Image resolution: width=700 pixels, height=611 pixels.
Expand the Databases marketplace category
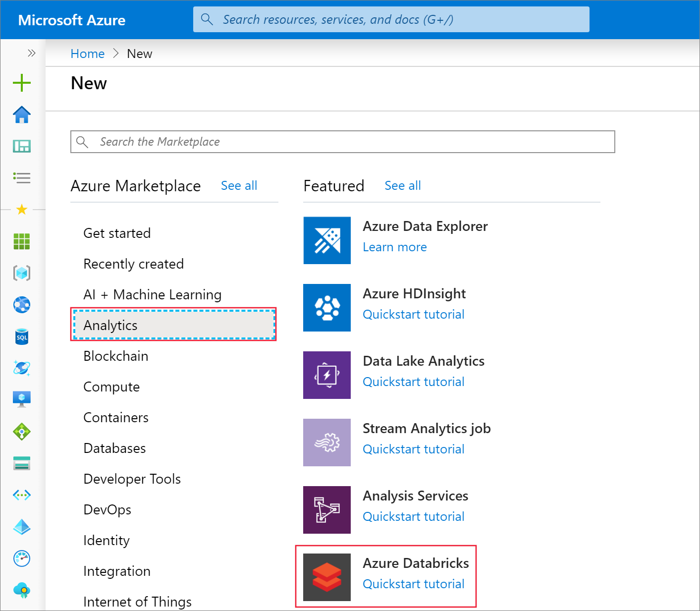point(114,448)
